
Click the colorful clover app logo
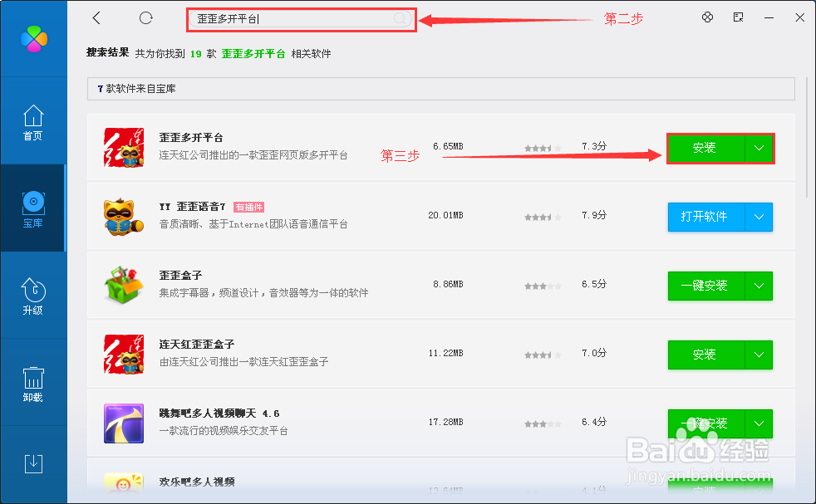[34, 39]
